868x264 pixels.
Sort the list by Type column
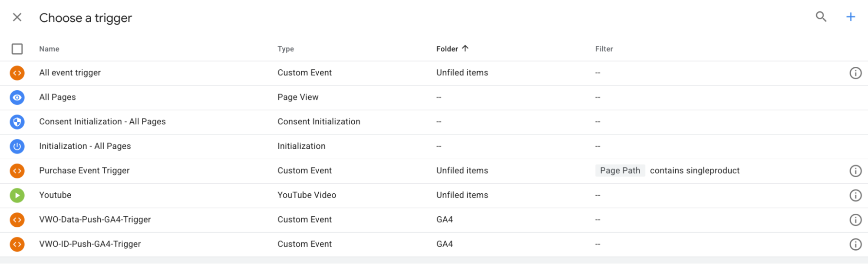coord(286,49)
